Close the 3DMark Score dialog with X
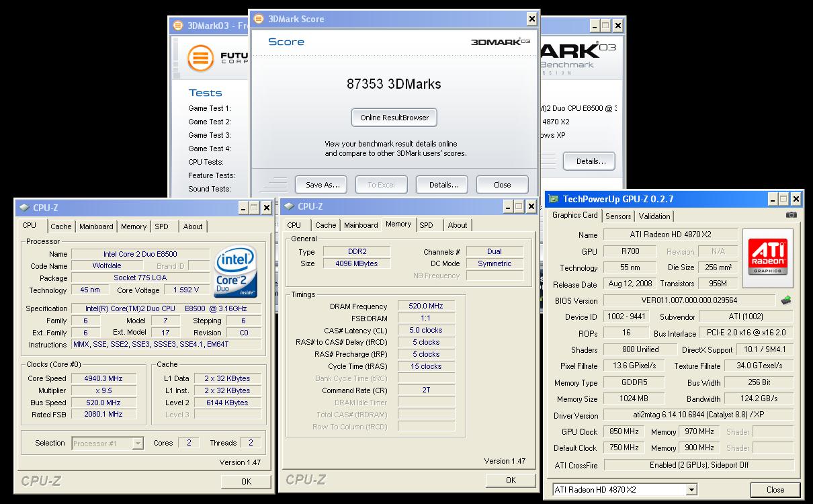 coord(532,19)
